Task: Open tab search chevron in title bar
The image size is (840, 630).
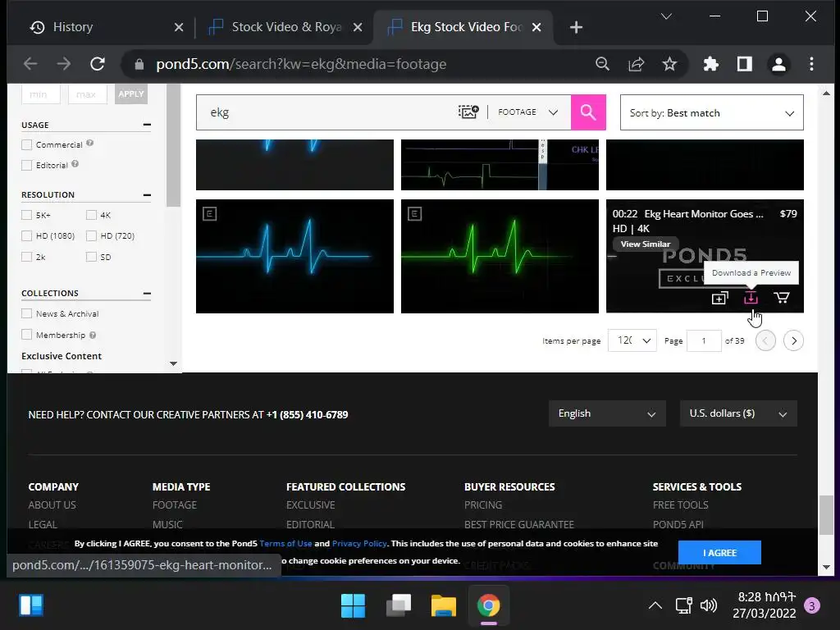Action: [666, 16]
